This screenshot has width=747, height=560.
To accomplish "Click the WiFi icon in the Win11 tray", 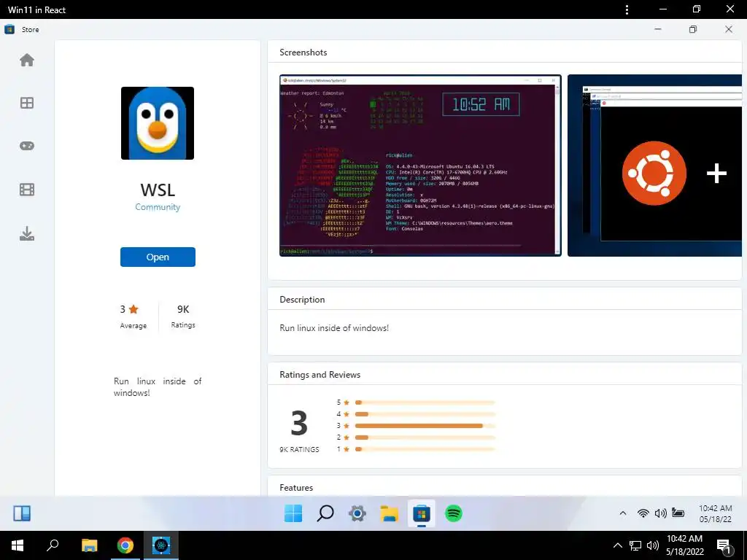I will [643, 513].
